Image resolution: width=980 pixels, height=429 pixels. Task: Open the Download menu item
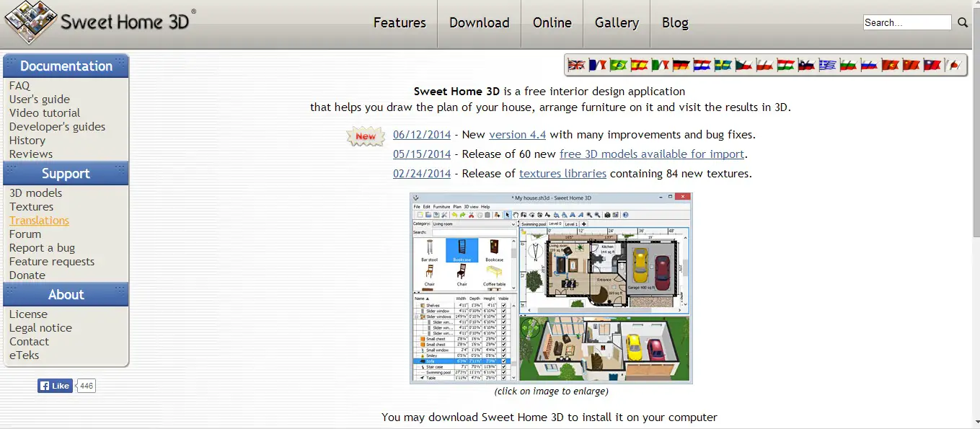tap(480, 23)
